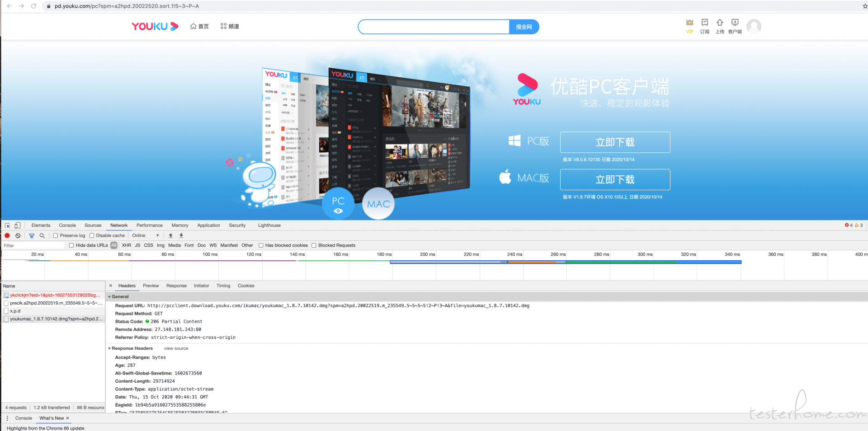Go to the 首页 home link

(x=199, y=26)
